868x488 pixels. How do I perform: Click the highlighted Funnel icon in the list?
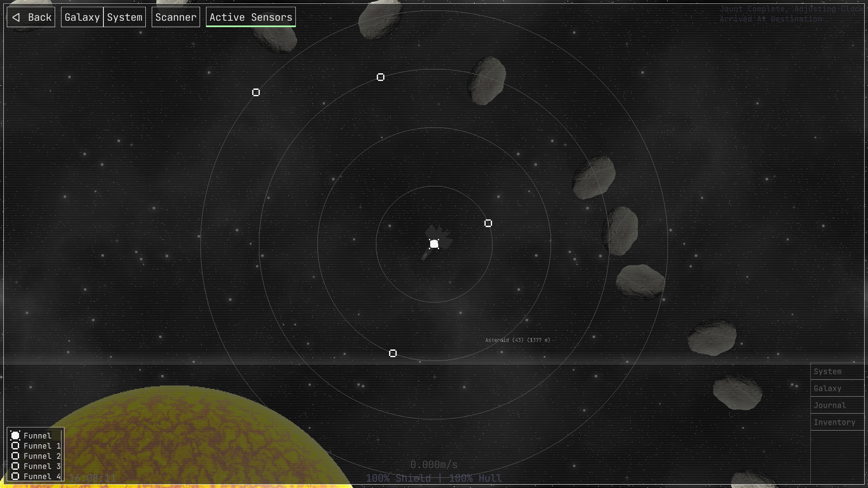pyautogui.click(x=16, y=435)
